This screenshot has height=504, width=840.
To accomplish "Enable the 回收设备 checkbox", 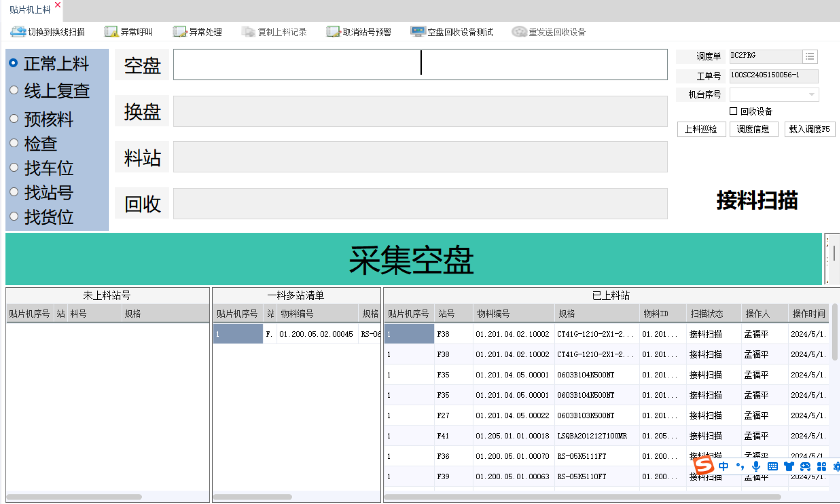I will (x=733, y=111).
